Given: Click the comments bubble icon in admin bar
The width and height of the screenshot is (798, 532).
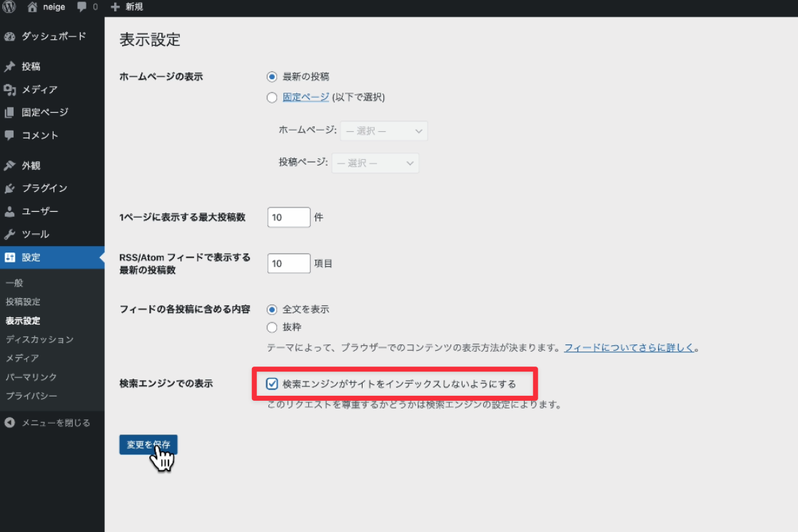Looking at the screenshot, I should 84,7.
